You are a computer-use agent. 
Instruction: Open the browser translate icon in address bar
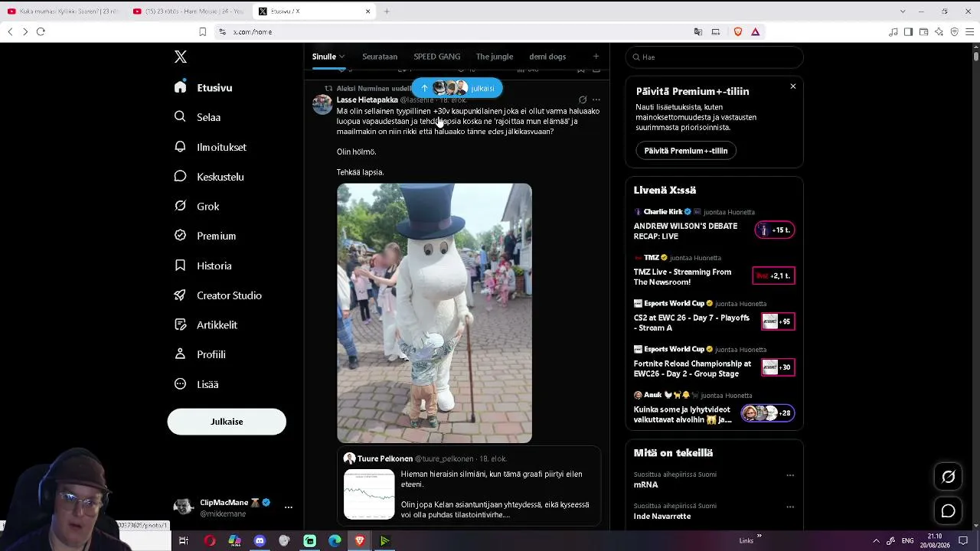697,32
